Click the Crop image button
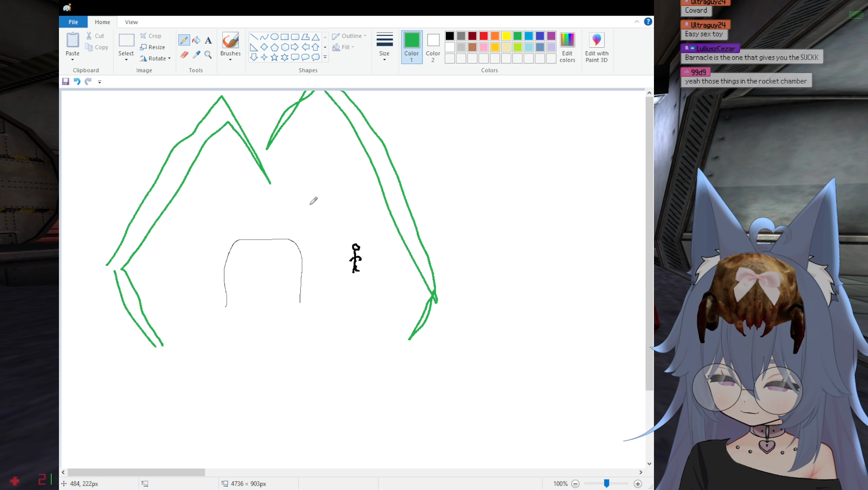Image resolution: width=868 pixels, height=490 pixels. coord(151,36)
